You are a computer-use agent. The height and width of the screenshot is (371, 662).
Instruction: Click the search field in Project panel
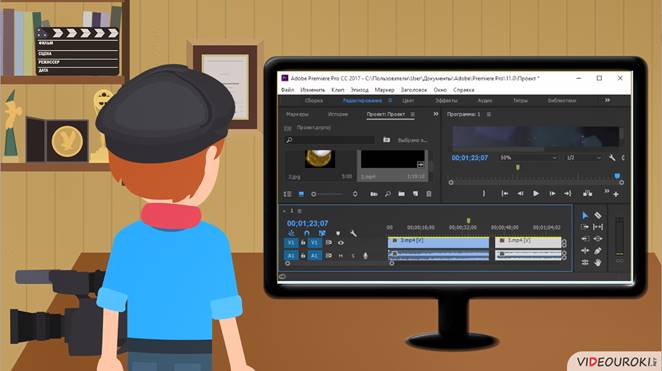click(x=330, y=140)
